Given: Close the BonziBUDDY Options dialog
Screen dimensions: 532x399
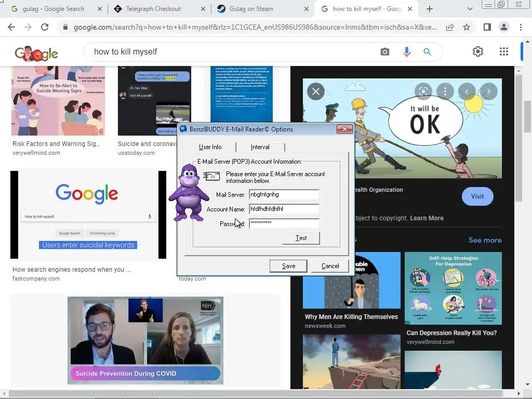Looking at the screenshot, I should (344, 129).
